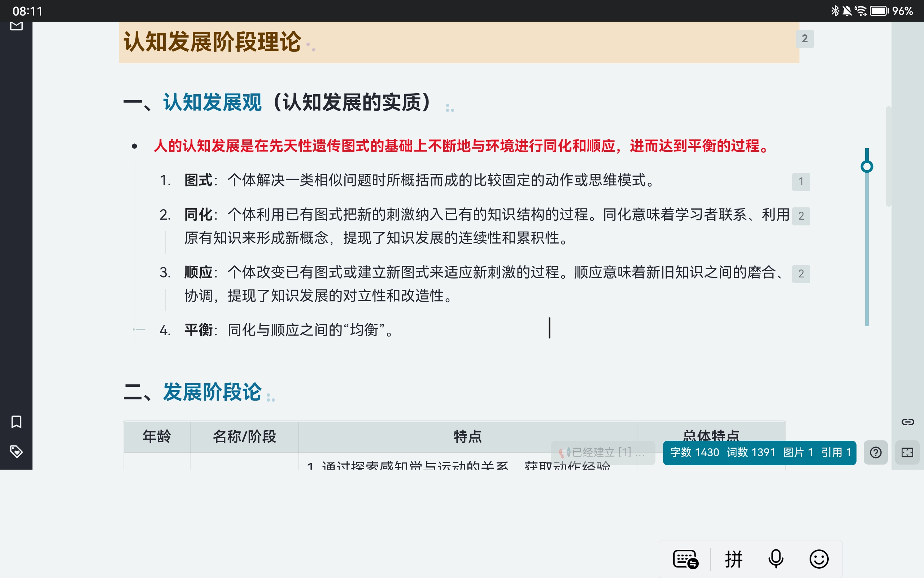The width and height of the screenshot is (924, 578).
Task: Click the table header 特点
Action: tap(468, 436)
